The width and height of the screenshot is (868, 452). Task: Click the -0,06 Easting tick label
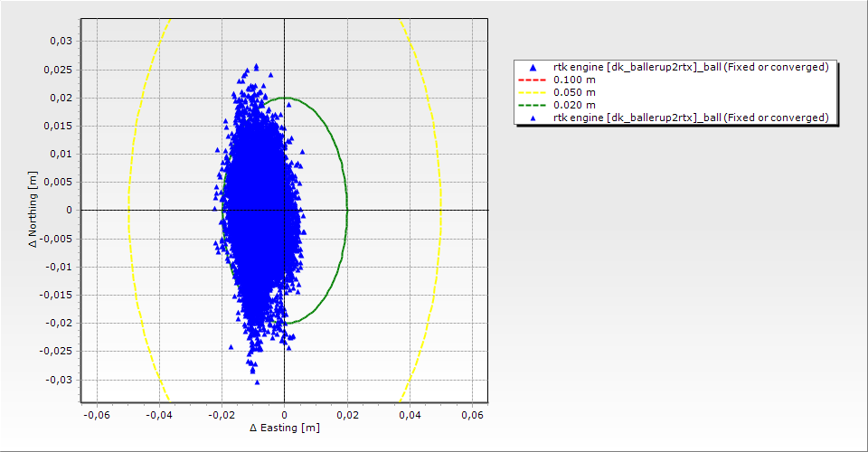[x=97, y=415]
